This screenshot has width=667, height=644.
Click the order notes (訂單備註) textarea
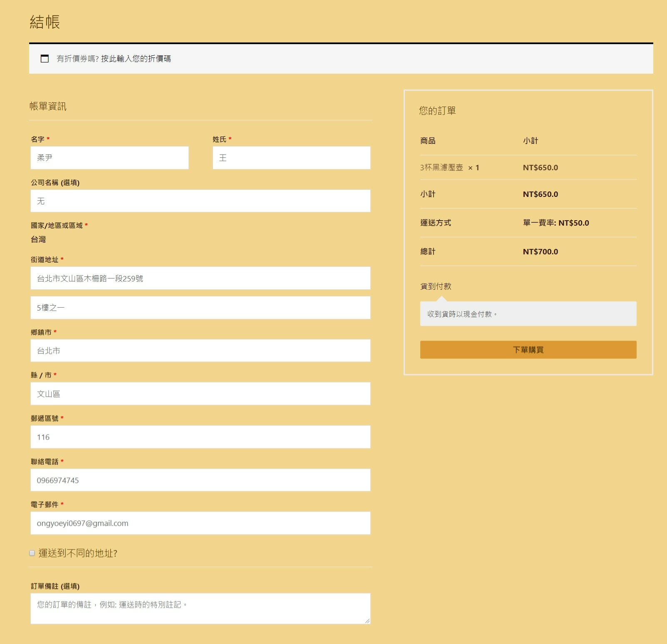point(200,608)
